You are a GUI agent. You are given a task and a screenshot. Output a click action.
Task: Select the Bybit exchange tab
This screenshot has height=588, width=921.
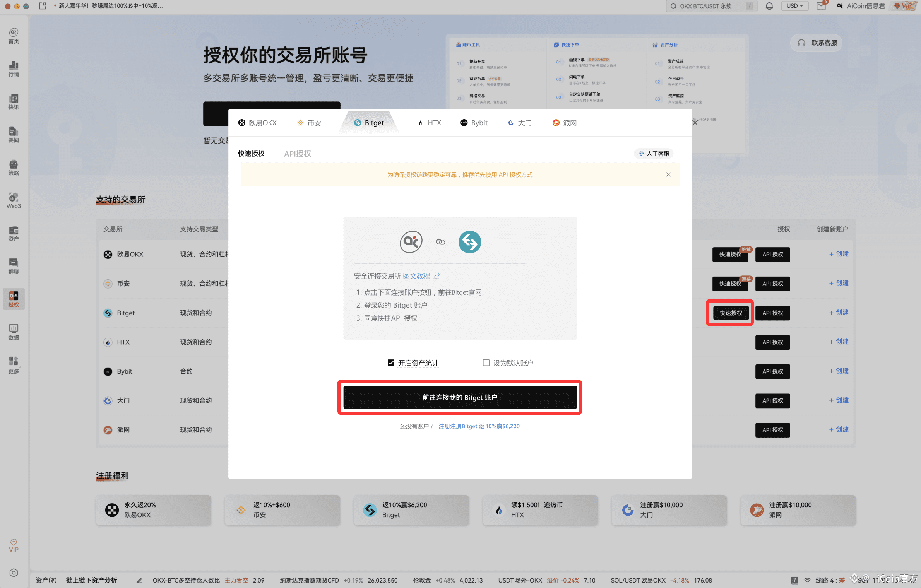coord(474,123)
